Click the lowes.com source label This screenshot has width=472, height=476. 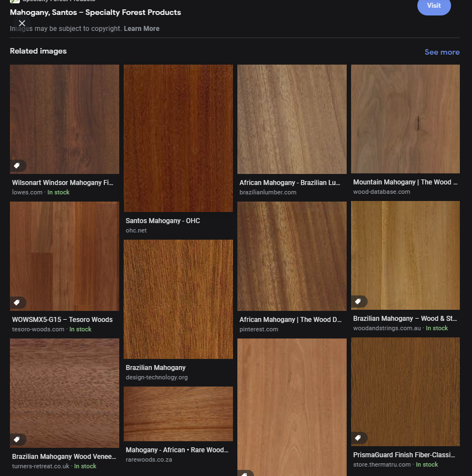(27, 192)
